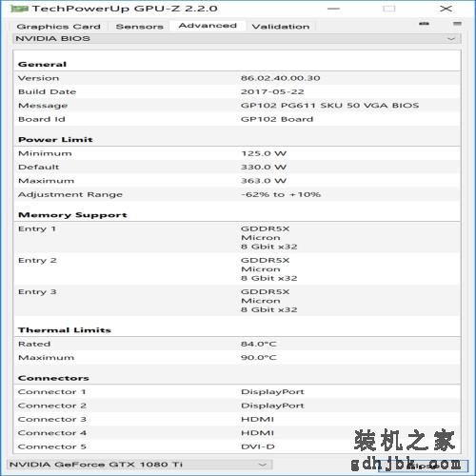Click the Board Id value GP102 Board
Viewport: 476px width, 476px height.
pyautogui.click(x=277, y=119)
